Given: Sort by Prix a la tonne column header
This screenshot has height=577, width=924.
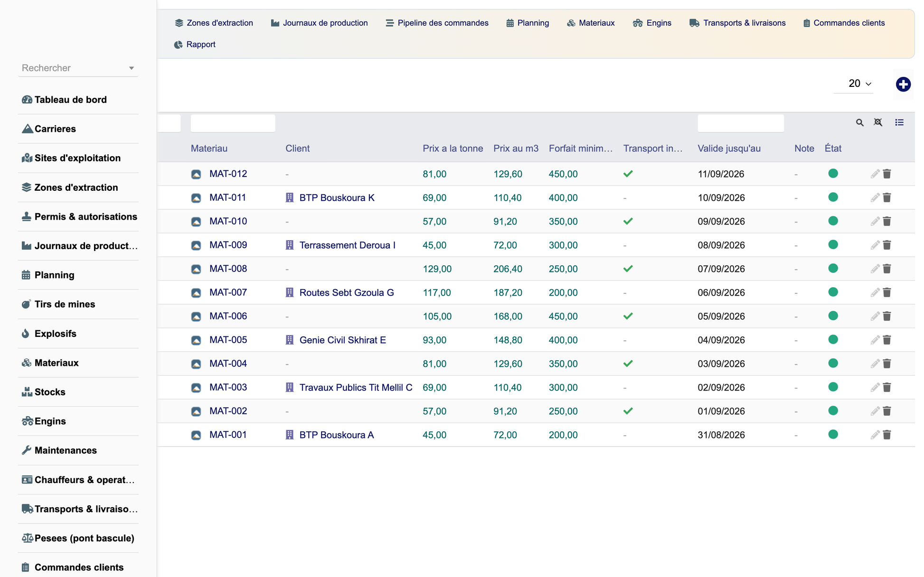Looking at the screenshot, I should (453, 149).
